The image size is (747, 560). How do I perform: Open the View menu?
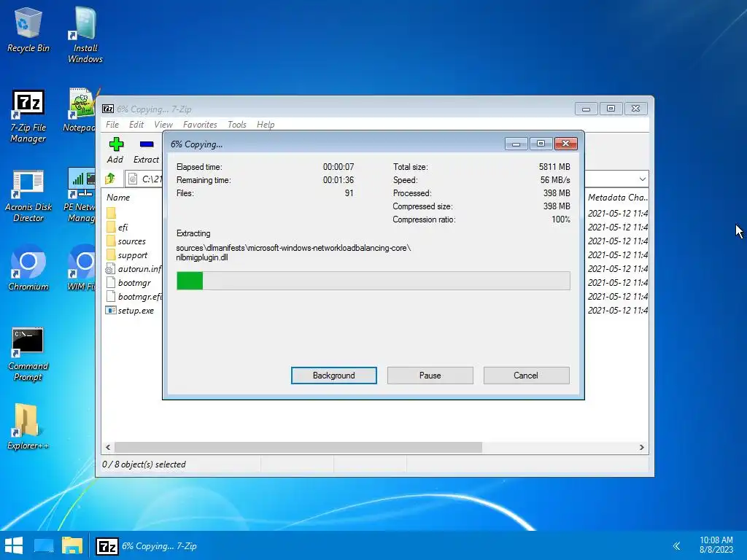point(163,124)
